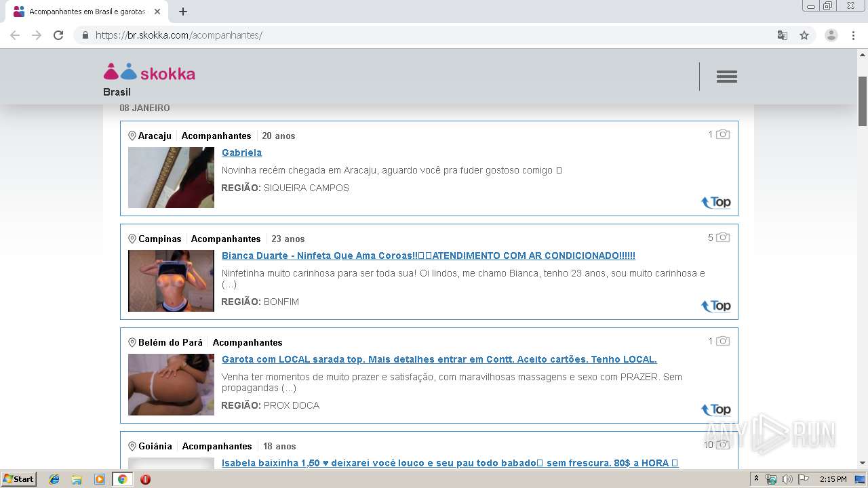This screenshot has height=488, width=868.
Task: Open the Garota com LOCAL sarada listing
Action: pyautogui.click(x=439, y=359)
